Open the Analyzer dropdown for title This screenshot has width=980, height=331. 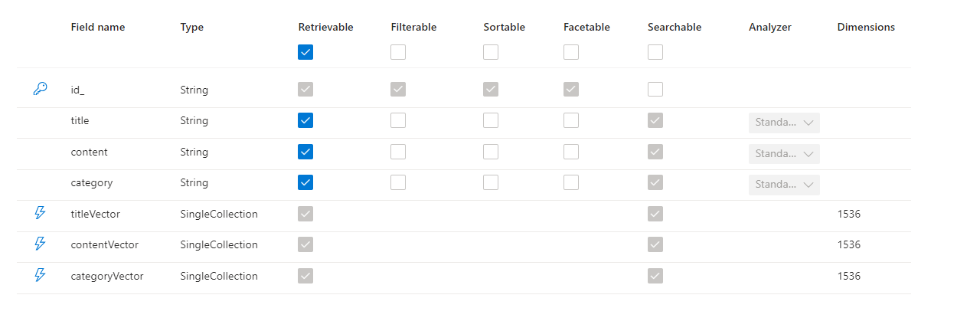pyautogui.click(x=784, y=123)
